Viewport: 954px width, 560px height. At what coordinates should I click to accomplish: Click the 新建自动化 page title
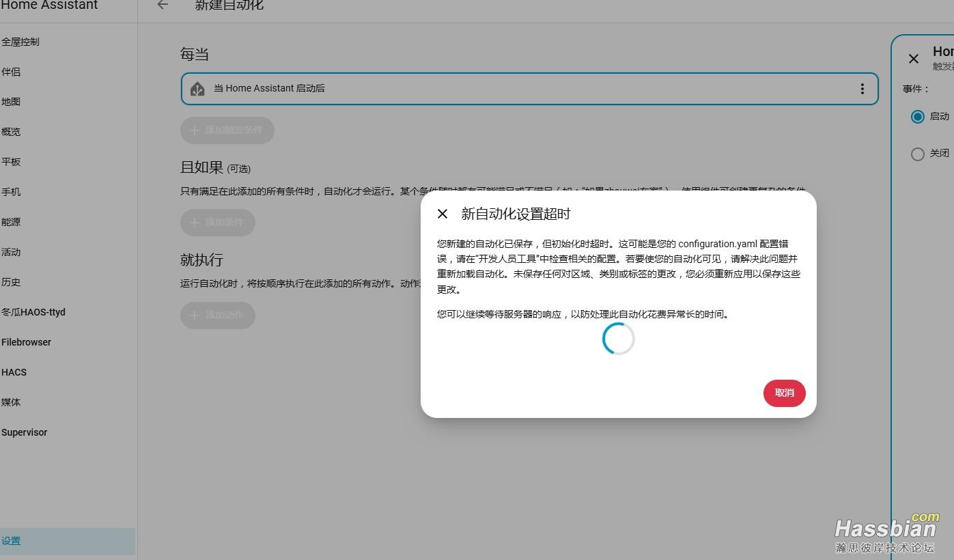coord(229,5)
